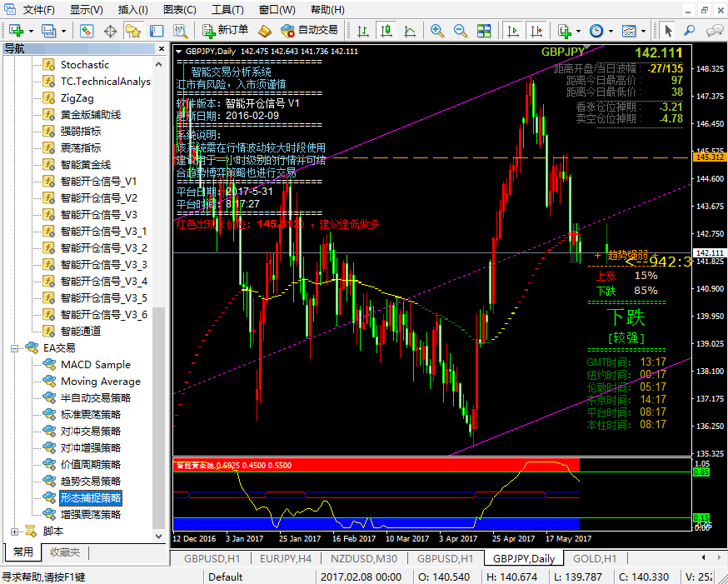Image resolution: width=728 pixels, height=584 pixels.
Task: Click the 新订单 new order button
Action: [225, 31]
